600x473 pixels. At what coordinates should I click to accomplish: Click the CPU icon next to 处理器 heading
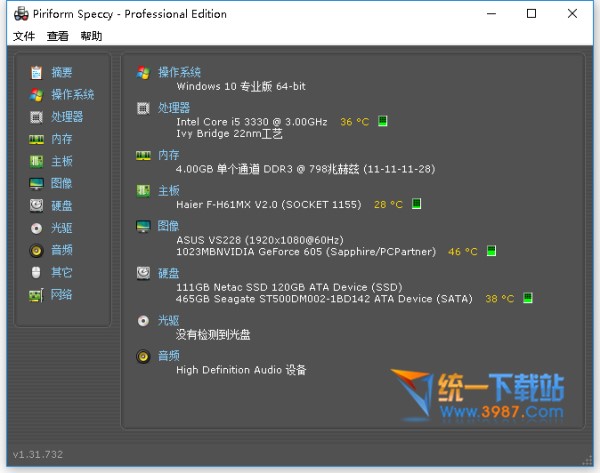[x=143, y=108]
